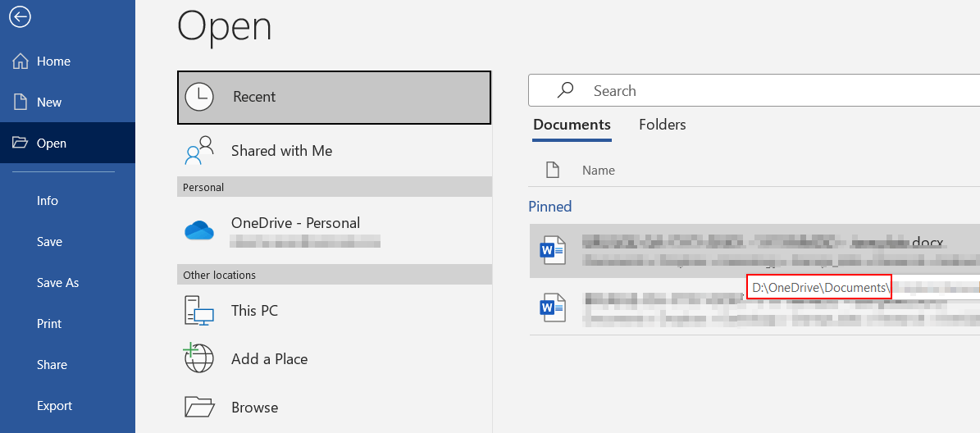Click the Pinned section heading
This screenshot has width=980, height=433.
point(550,206)
